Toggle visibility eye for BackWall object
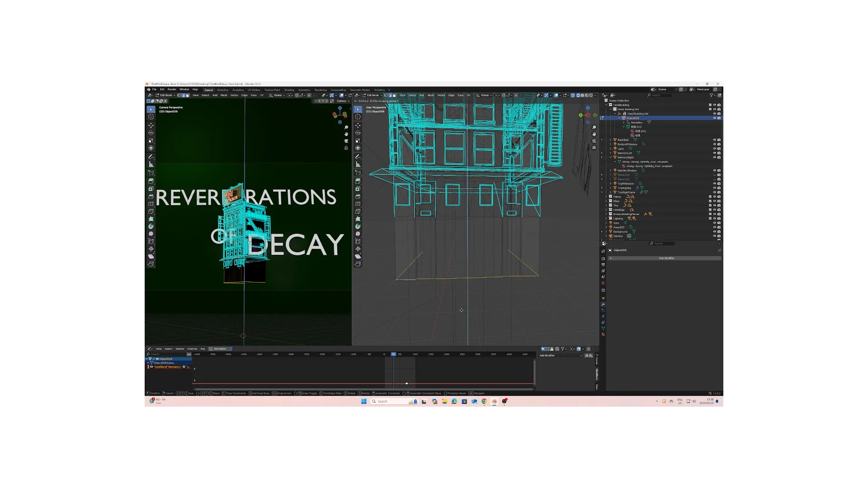The image size is (868, 488). [x=714, y=140]
